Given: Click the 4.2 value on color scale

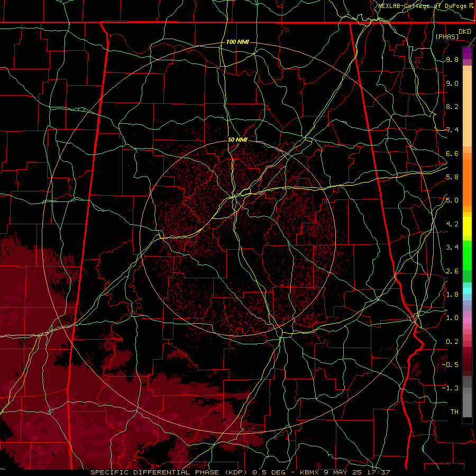Looking at the screenshot, I should [x=452, y=224].
